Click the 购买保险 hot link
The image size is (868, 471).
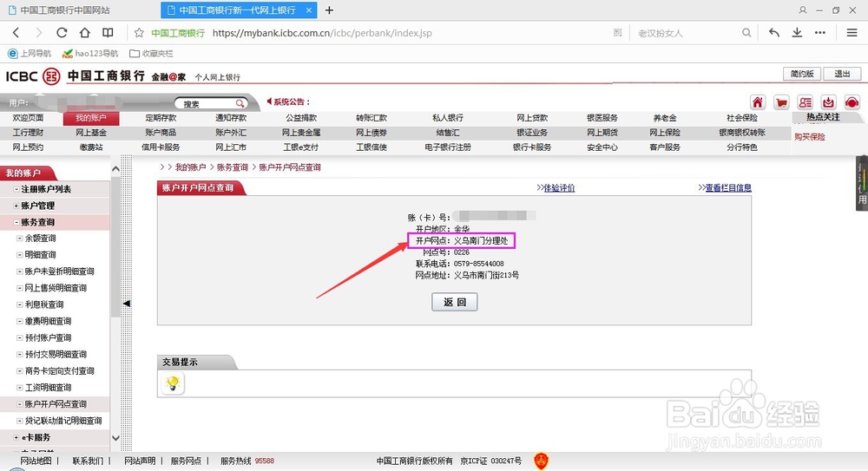[809, 137]
